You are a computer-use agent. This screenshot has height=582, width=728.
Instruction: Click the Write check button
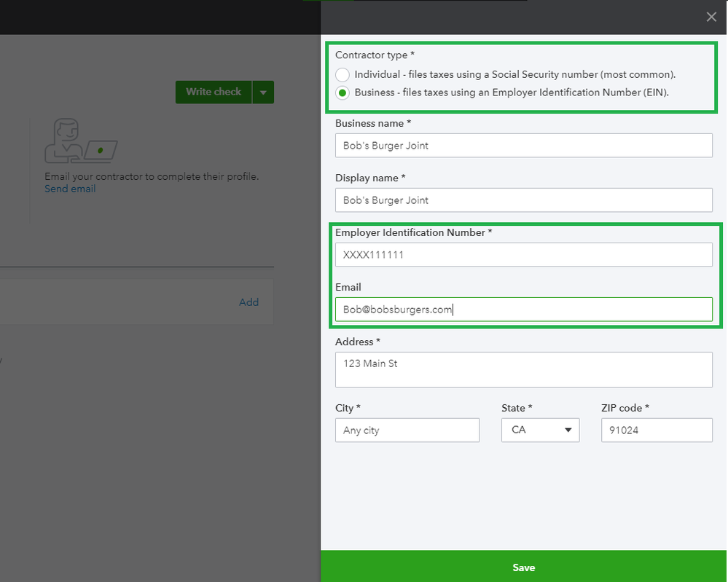(x=214, y=92)
